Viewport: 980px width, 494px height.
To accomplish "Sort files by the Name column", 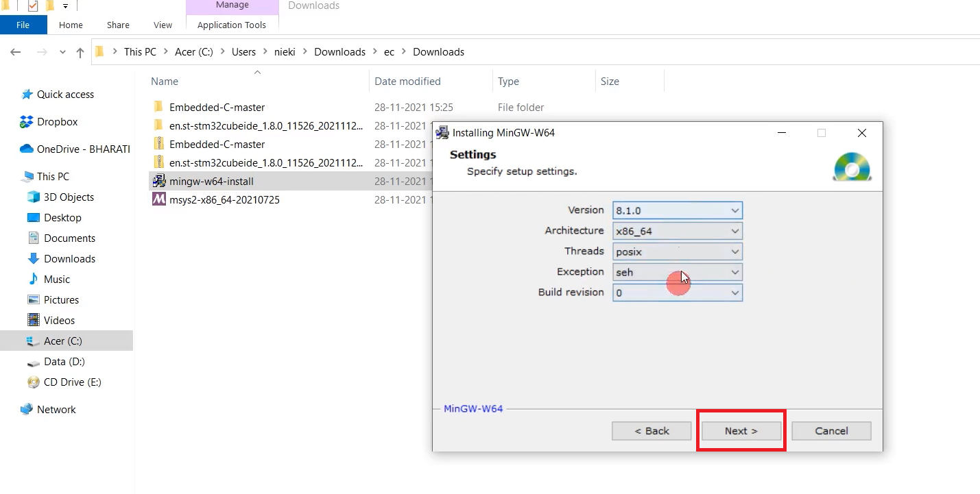I will click(165, 82).
